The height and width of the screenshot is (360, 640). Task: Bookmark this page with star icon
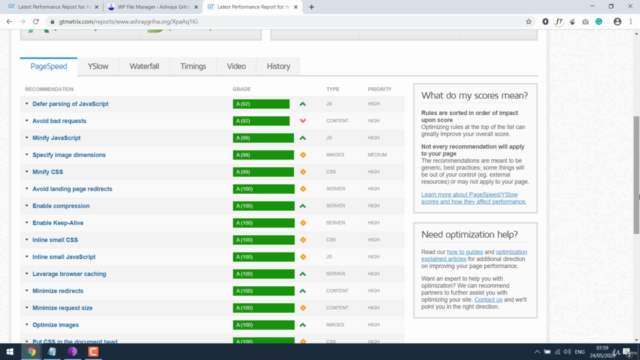(x=529, y=22)
